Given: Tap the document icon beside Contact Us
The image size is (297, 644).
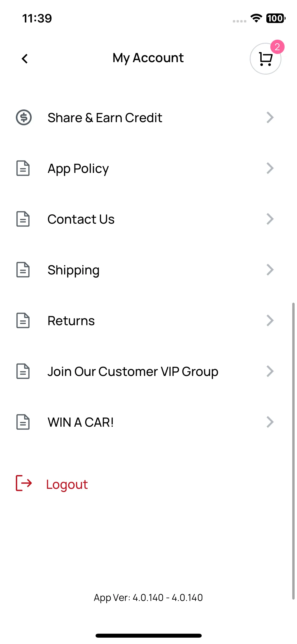Looking at the screenshot, I should click(x=23, y=219).
